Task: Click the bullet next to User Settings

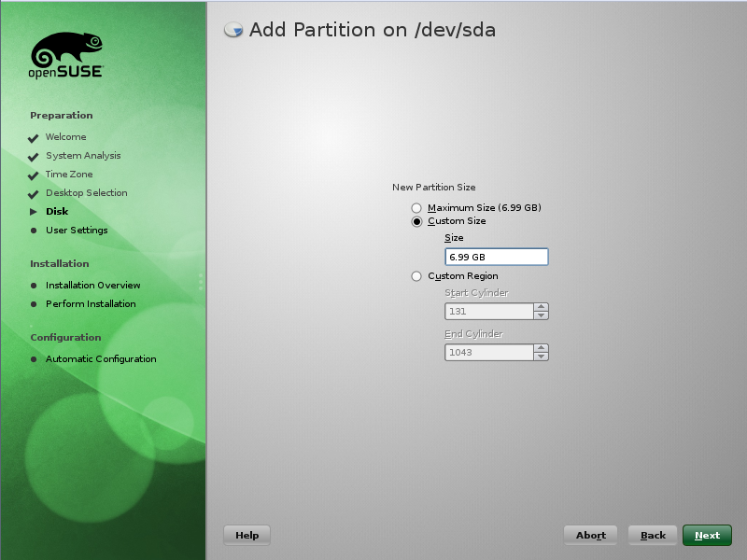Action: click(x=34, y=231)
